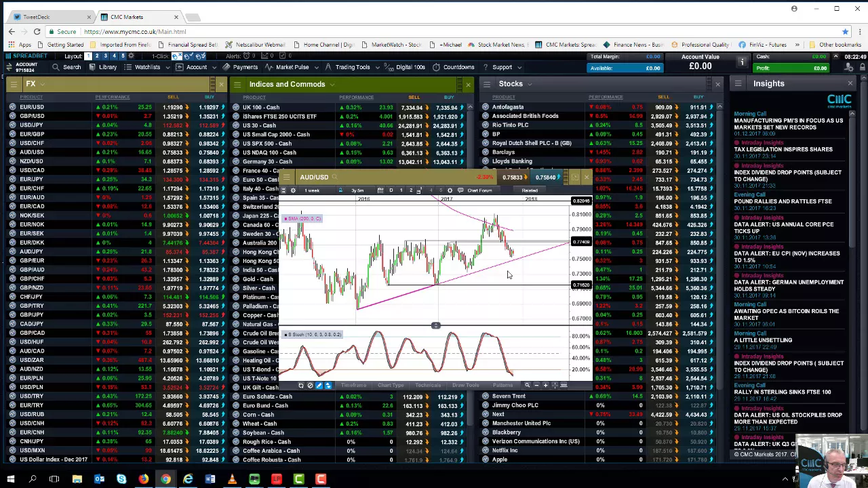Open the Draw Tools tab

coord(466,385)
